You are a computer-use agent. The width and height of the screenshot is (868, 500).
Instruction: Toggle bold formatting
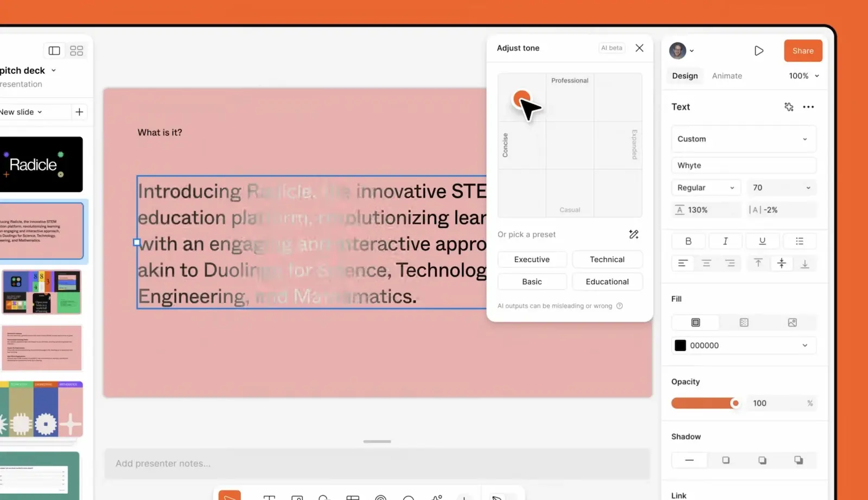coord(688,241)
